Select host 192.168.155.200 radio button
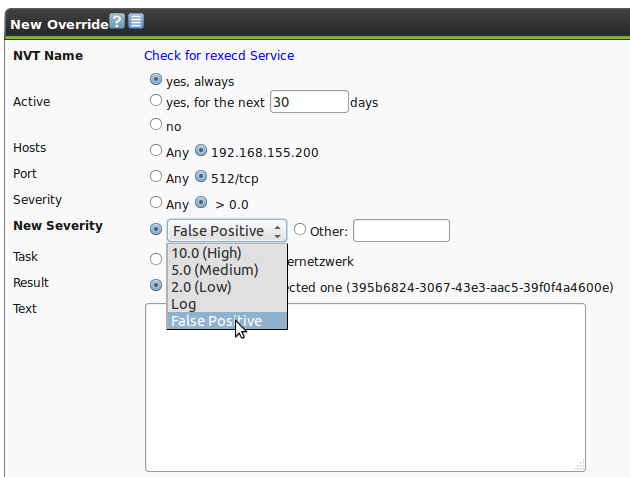The image size is (630, 477). (201, 151)
